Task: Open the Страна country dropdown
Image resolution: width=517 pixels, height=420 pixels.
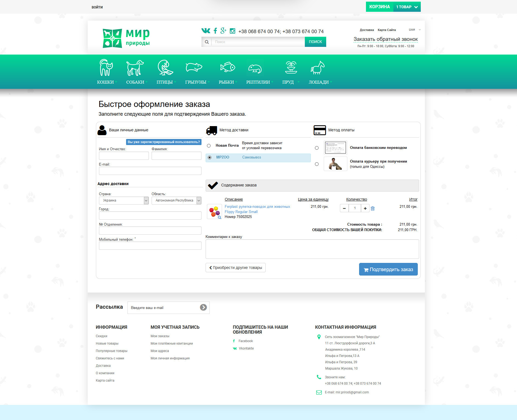Action: coord(124,200)
